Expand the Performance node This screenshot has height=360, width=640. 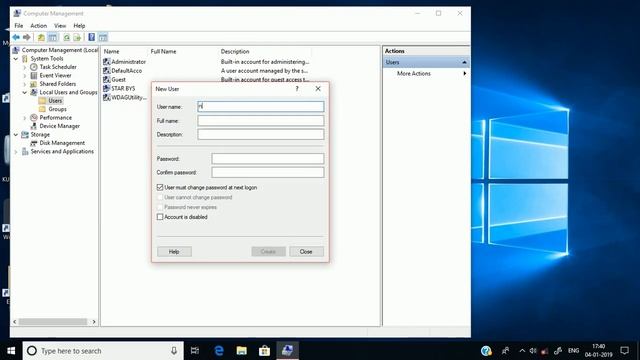point(24,118)
